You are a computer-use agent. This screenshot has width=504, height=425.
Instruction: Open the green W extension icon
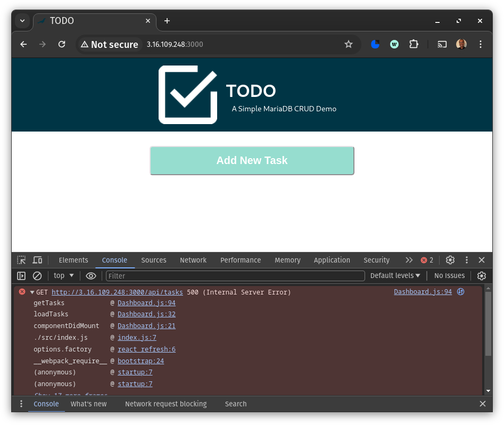394,44
